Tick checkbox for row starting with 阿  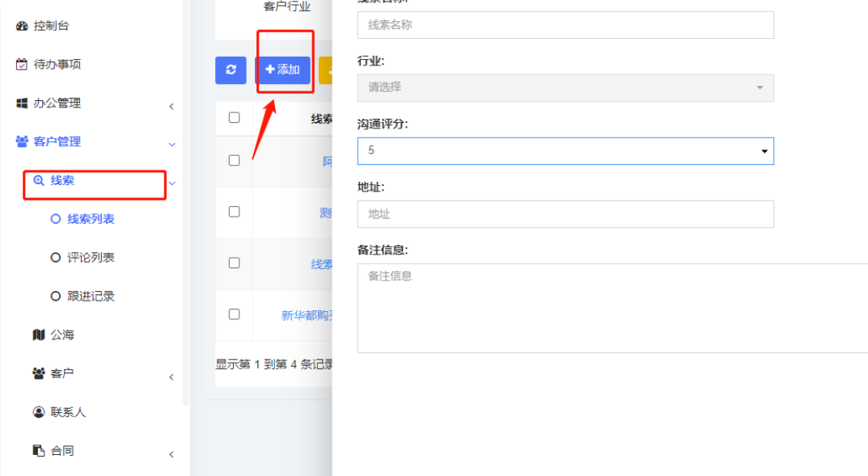(234, 161)
